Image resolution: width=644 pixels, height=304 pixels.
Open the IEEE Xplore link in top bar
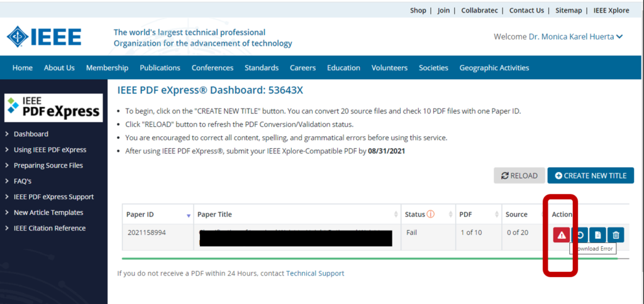click(x=611, y=11)
